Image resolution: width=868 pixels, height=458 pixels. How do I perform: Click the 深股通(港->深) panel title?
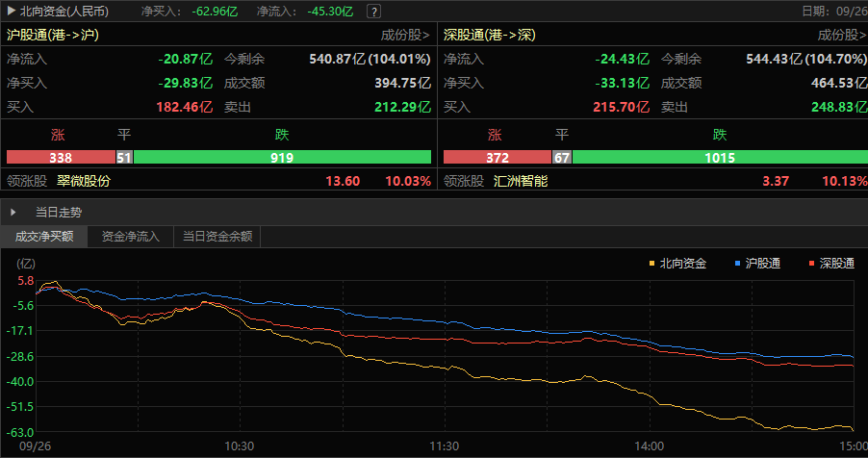coord(489,35)
